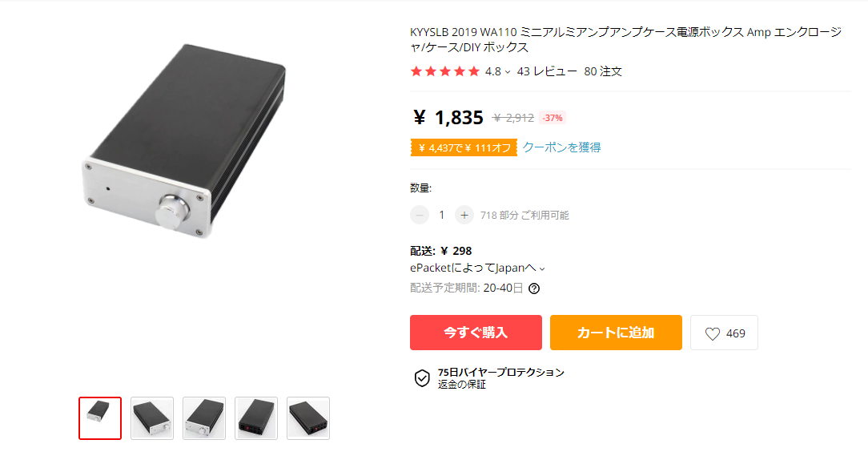Click the 今すぐ購入 buy now button
The height and width of the screenshot is (468, 868).
click(476, 333)
